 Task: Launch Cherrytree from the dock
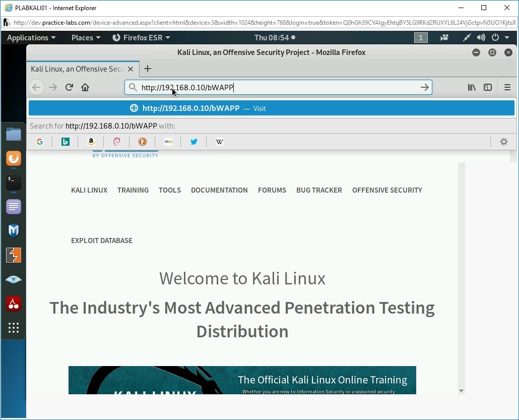[14, 304]
